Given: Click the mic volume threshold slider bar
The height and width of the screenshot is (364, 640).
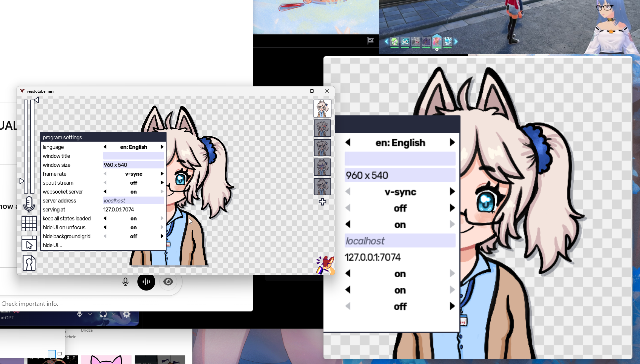Looking at the screenshot, I should tap(26, 146).
